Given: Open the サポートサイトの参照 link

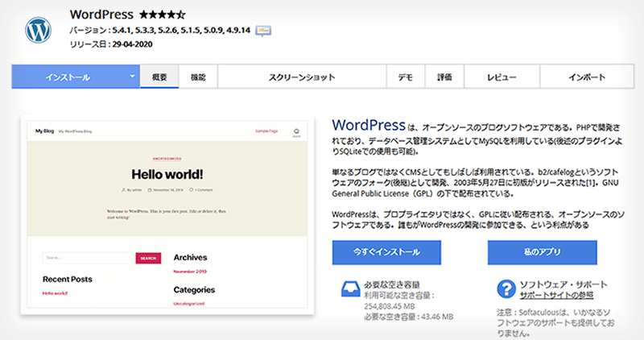Looking at the screenshot, I should point(556,296).
